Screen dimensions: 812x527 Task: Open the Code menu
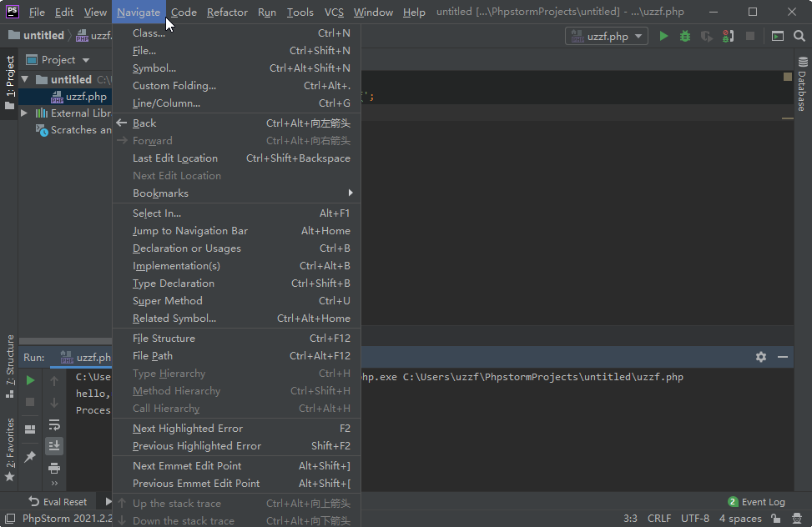(x=184, y=12)
